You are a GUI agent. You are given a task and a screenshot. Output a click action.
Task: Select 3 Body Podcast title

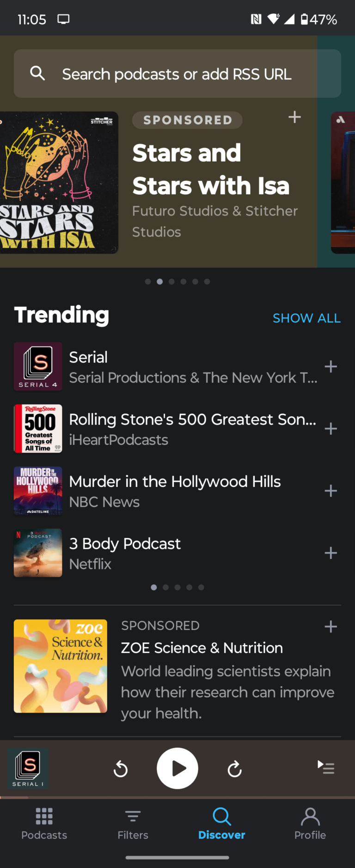[125, 544]
